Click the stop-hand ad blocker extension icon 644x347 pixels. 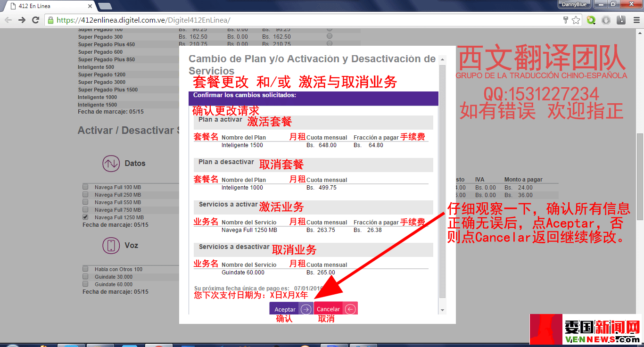click(606, 20)
